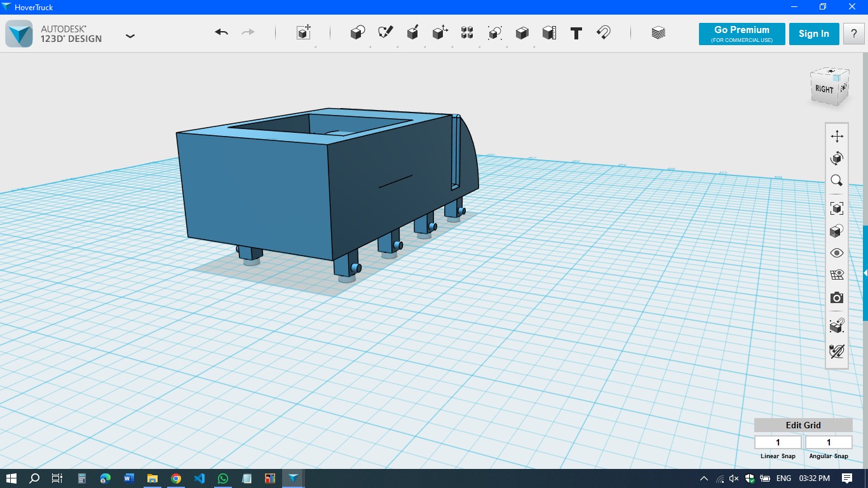
Task: Select the Zoom navigation tool
Action: pyautogui.click(x=837, y=181)
